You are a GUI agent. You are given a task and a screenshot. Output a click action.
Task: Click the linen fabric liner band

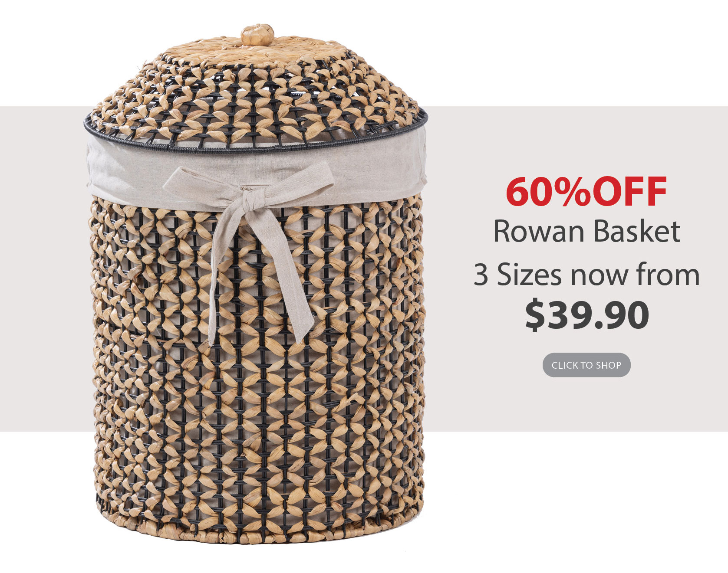click(x=256, y=171)
